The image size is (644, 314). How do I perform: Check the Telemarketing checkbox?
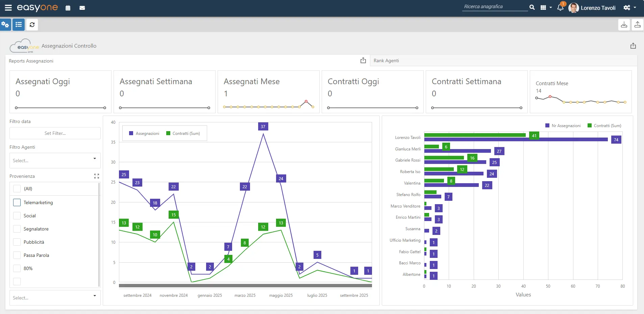[17, 202]
